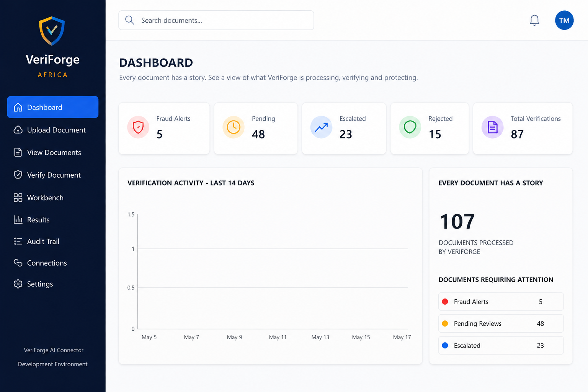Click the Workbench grid icon
The height and width of the screenshot is (392, 588).
tap(18, 198)
